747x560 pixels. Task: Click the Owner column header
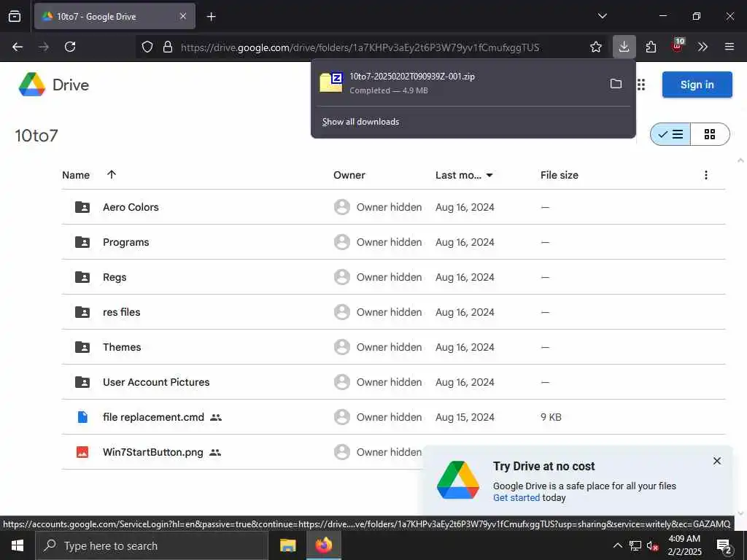point(349,175)
